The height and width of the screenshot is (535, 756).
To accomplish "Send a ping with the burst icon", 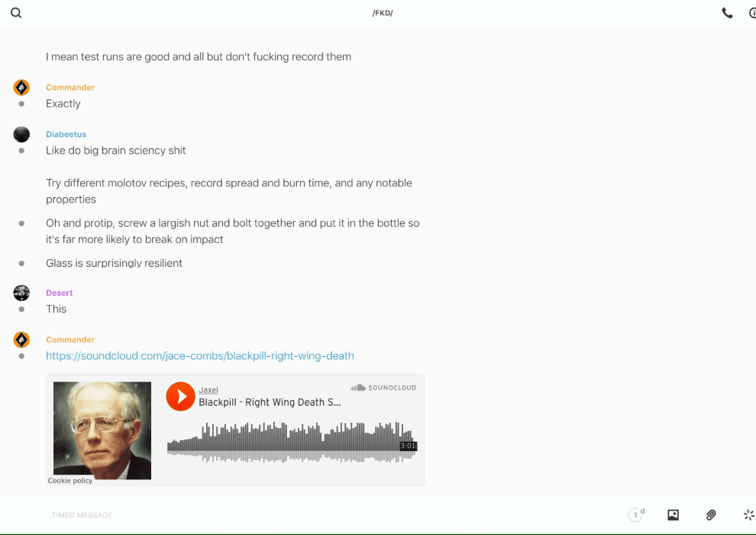I will (748, 515).
